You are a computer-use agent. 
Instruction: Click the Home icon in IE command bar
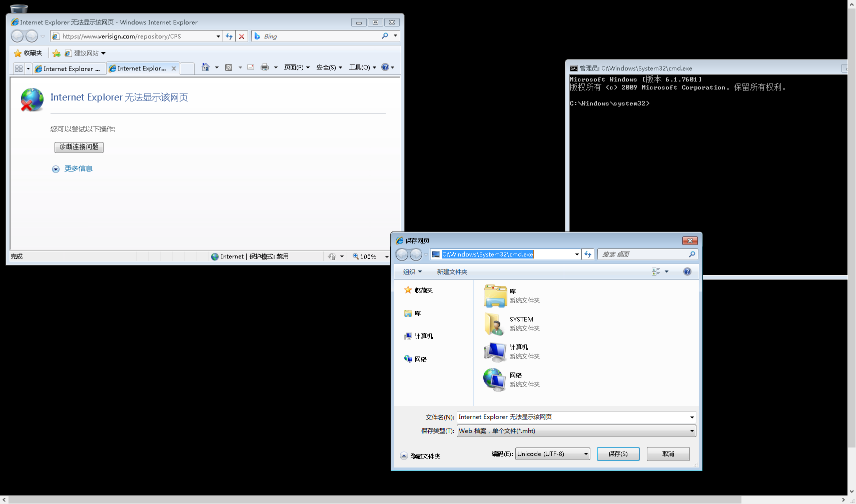pos(206,67)
